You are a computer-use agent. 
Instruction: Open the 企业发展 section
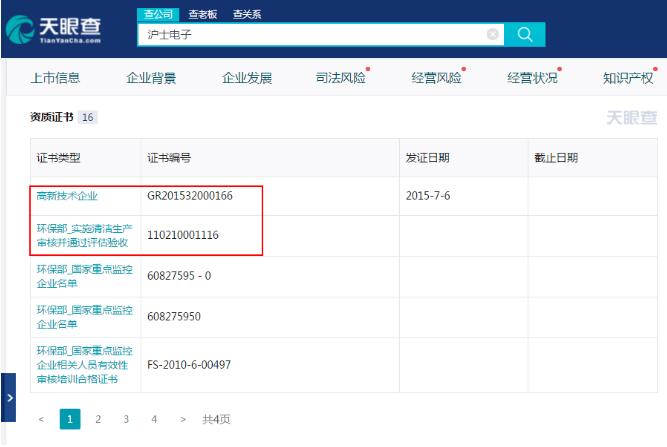click(x=247, y=78)
